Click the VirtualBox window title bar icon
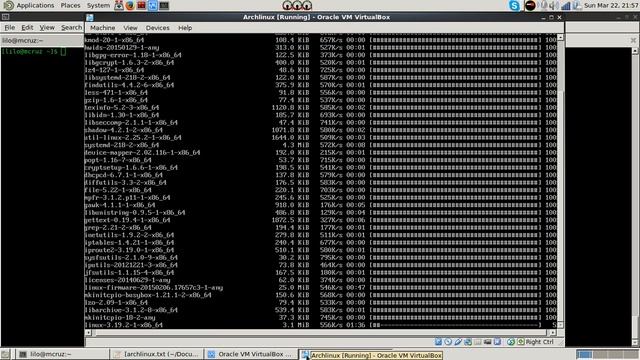This screenshot has width=640, height=360. [x=90, y=17]
